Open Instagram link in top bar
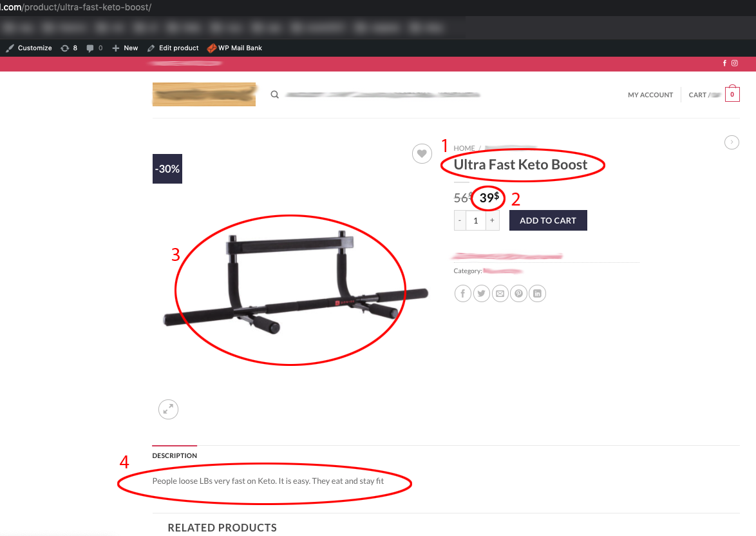Image resolution: width=756 pixels, height=536 pixels. (x=734, y=63)
